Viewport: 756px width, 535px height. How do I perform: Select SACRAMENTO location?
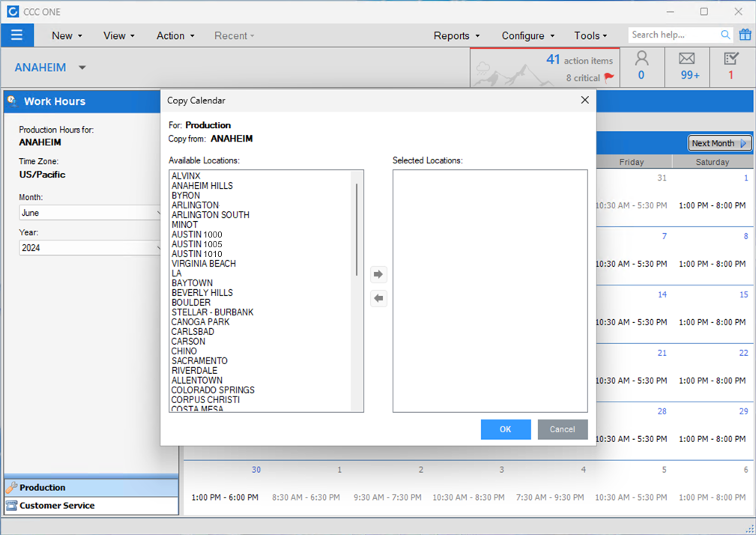tap(199, 361)
